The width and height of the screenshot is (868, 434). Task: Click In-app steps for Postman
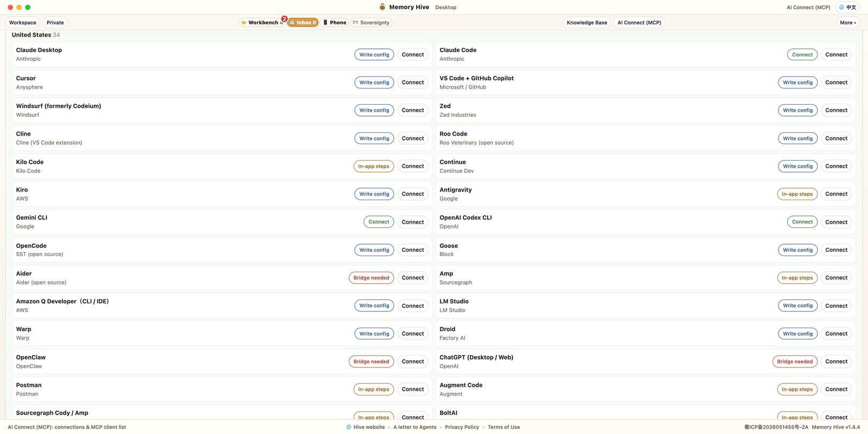[374, 389]
